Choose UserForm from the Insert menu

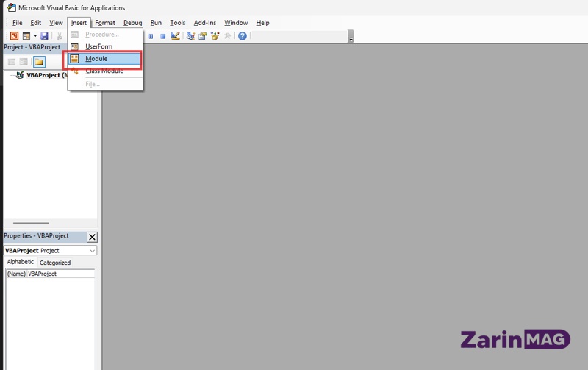[x=105, y=46]
